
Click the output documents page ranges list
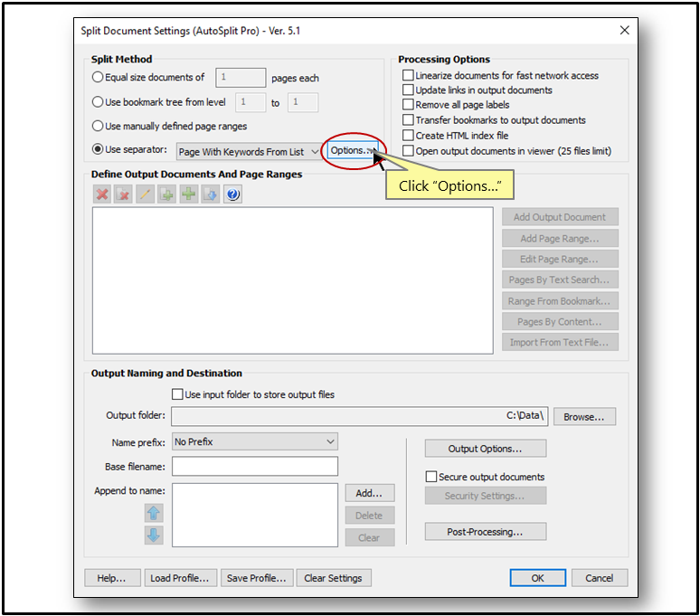click(293, 280)
